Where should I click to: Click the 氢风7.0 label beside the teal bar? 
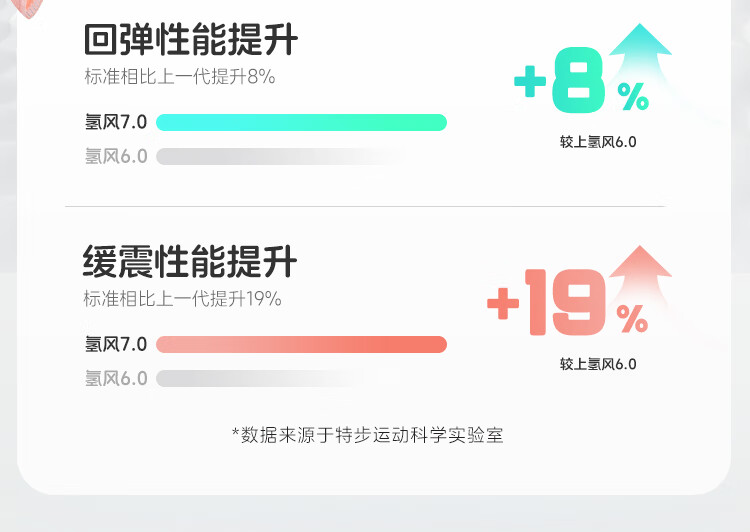coord(116,123)
